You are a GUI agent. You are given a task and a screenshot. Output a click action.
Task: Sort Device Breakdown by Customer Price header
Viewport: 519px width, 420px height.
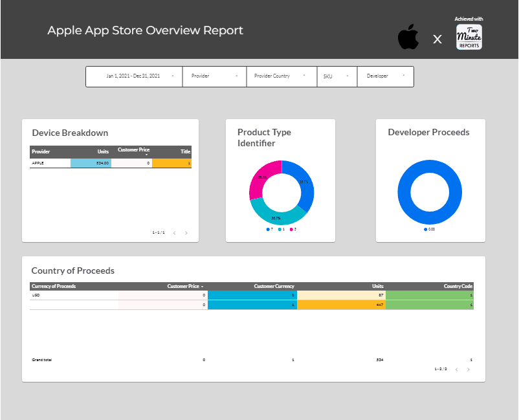134,150
